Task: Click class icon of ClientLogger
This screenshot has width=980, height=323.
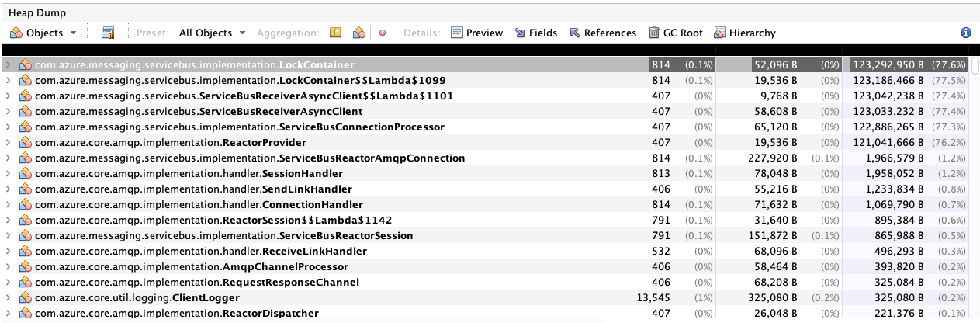Action: point(25,298)
